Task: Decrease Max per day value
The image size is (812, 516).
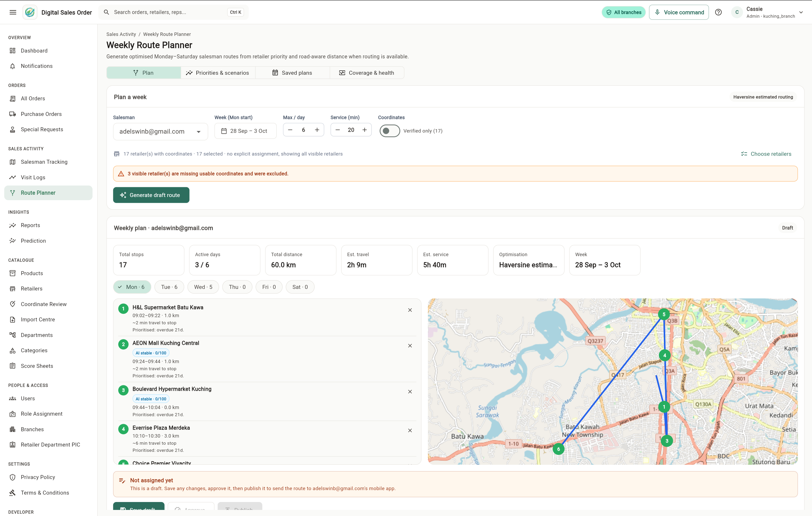Action: pyautogui.click(x=290, y=130)
